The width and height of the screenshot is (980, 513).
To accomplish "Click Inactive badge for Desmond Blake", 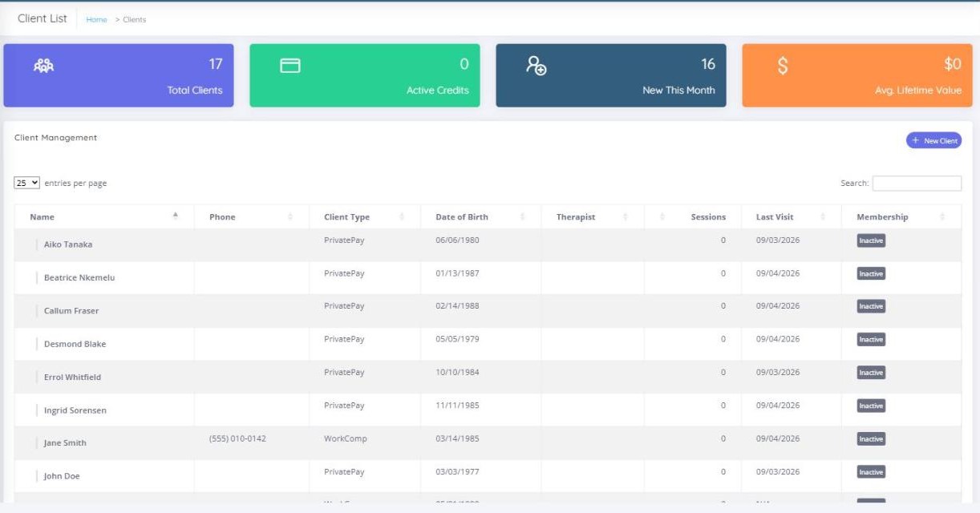I will [871, 339].
